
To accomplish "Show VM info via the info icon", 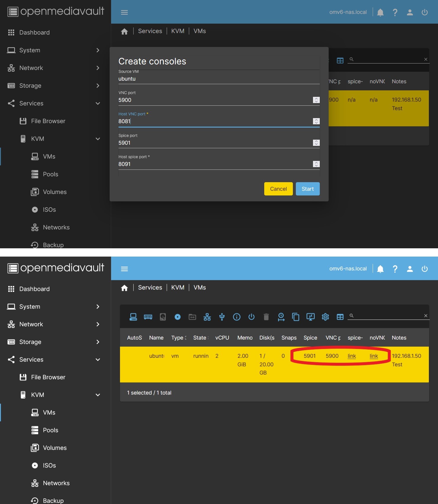I will point(237,317).
